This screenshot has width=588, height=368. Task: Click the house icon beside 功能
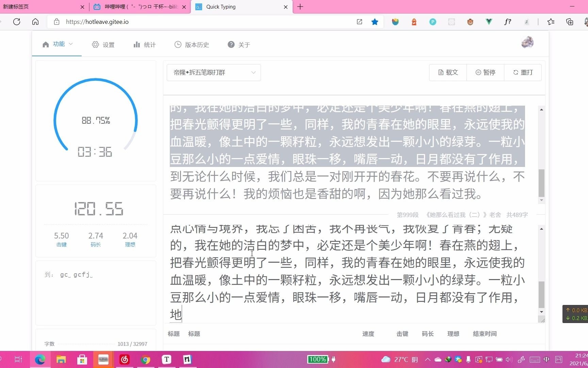[x=46, y=44]
